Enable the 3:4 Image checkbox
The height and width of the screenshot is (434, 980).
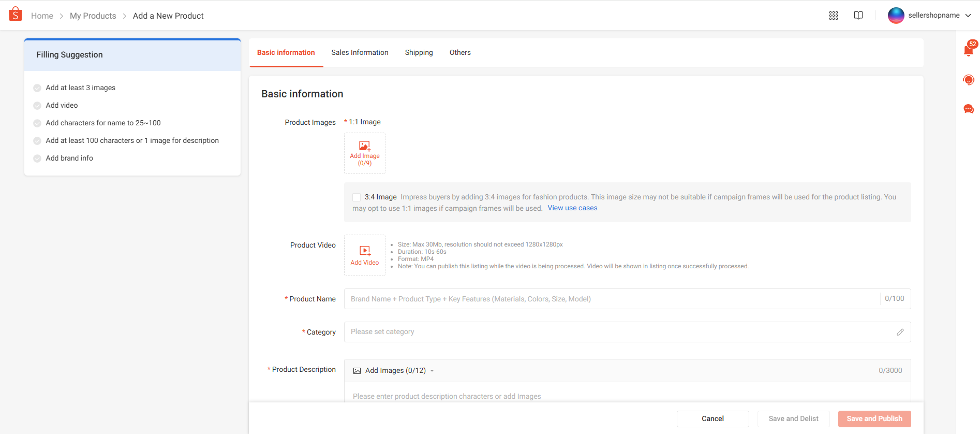[x=357, y=197]
